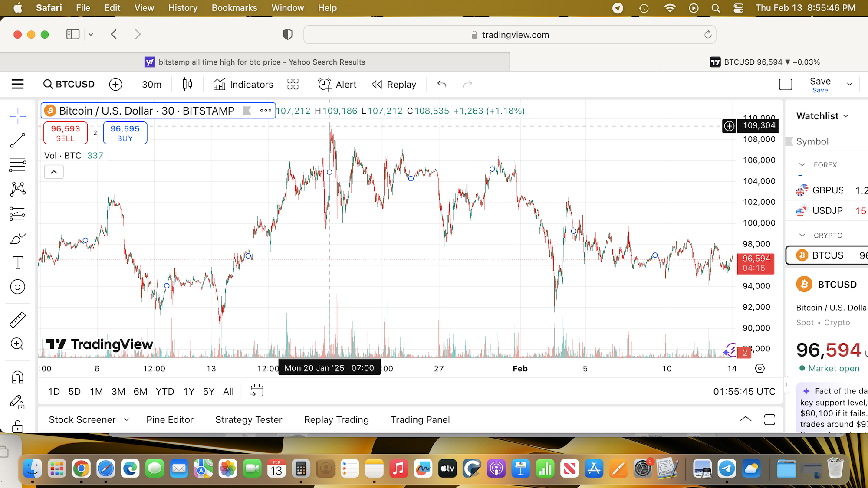868x488 pixels.
Task: Open the chart layout selector
Action: tap(786, 84)
